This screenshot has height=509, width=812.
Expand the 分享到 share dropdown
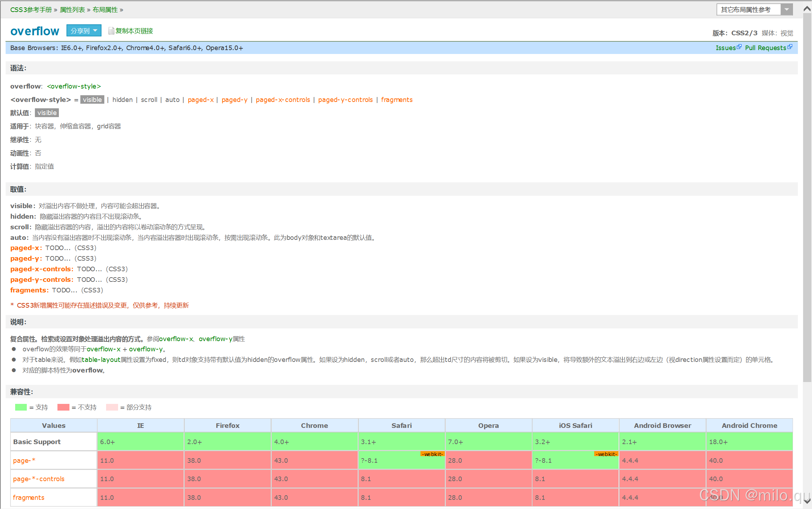[x=84, y=31]
